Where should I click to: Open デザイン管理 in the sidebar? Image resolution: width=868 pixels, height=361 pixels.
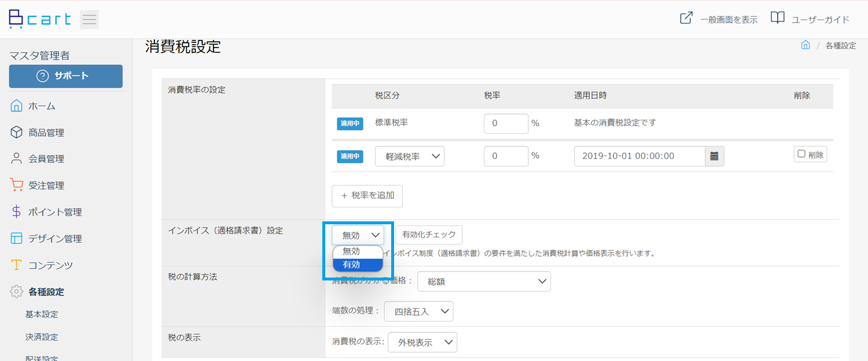pyautogui.click(x=55, y=239)
